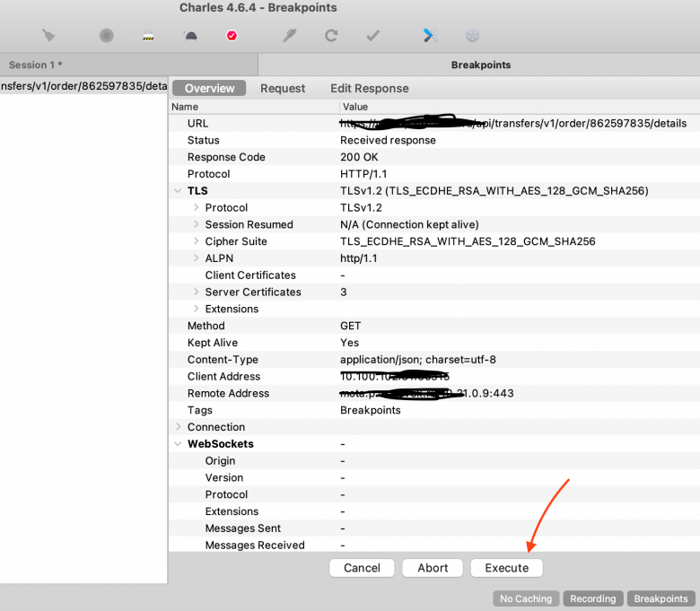Click the Name column header
This screenshot has width=700, height=611.
254,107
